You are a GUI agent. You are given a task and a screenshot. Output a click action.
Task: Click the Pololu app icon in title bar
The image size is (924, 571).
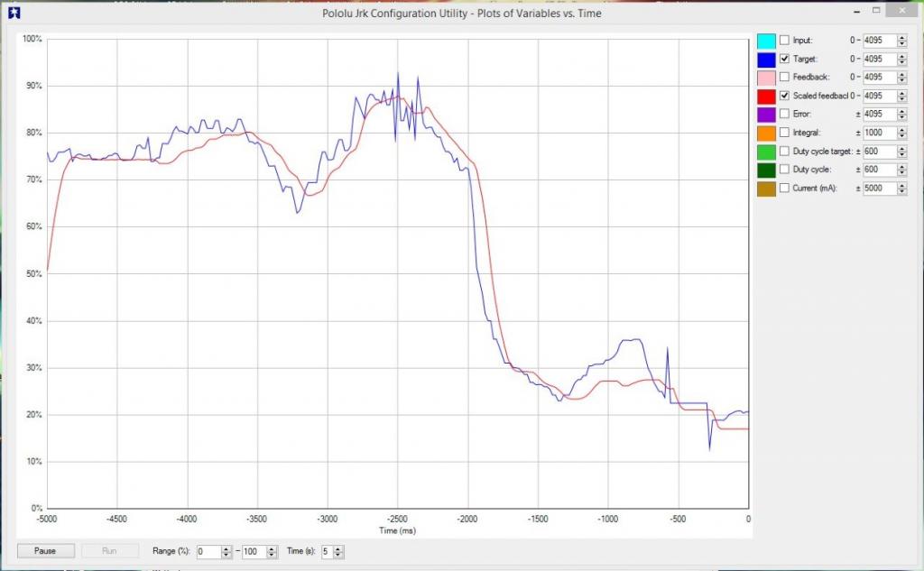point(13,12)
